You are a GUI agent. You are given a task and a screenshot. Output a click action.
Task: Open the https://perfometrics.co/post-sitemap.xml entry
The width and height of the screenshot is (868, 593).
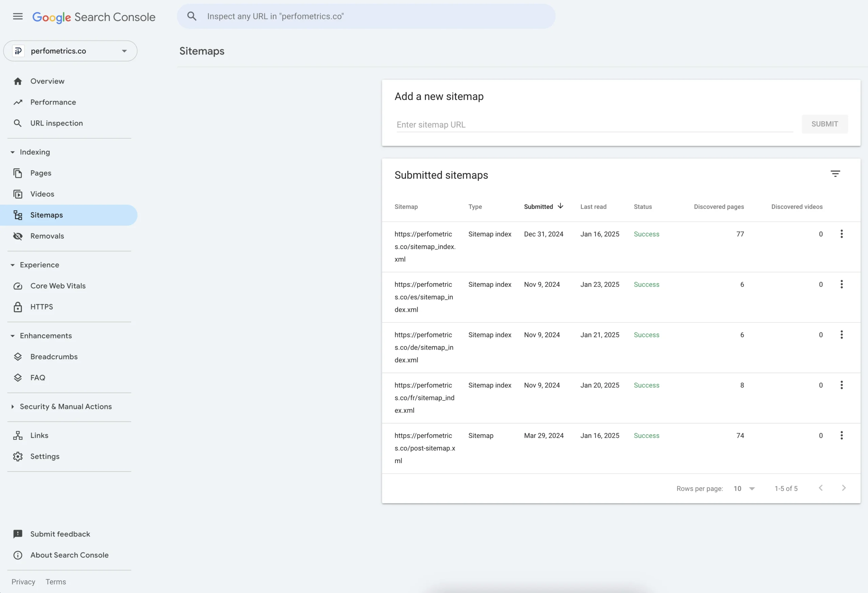[x=425, y=448]
